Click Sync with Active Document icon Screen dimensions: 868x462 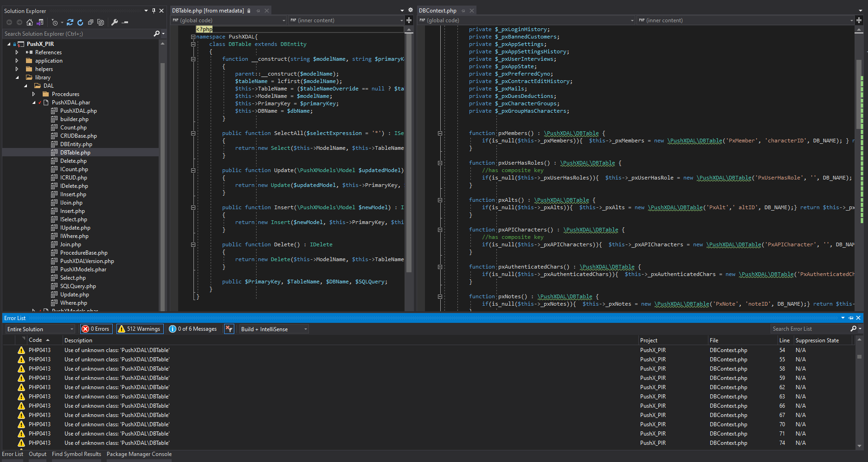click(x=70, y=22)
